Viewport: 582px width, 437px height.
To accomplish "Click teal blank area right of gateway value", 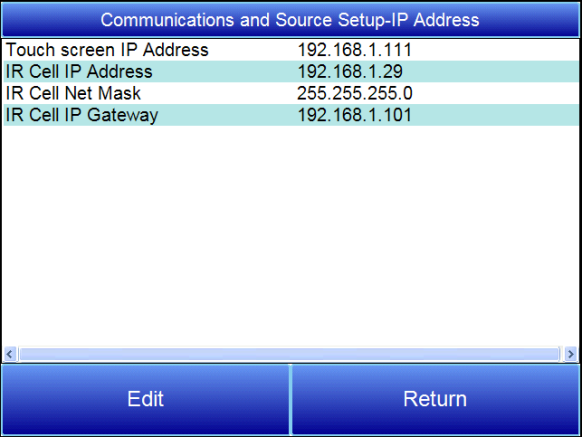I will [x=496, y=115].
